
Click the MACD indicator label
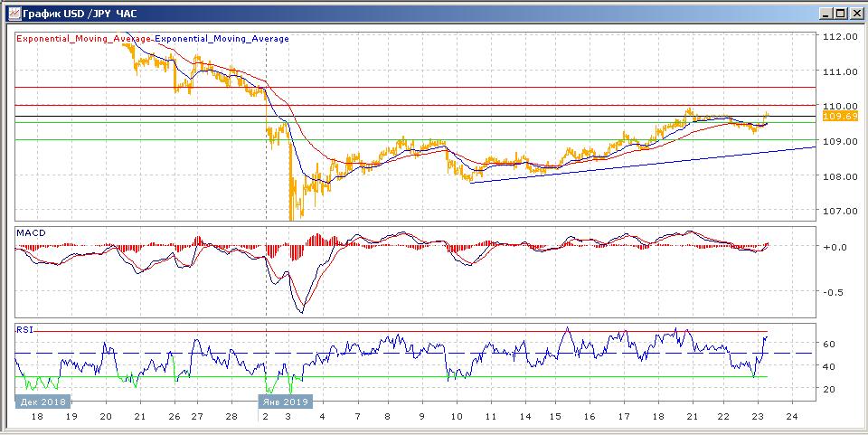click(x=30, y=233)
